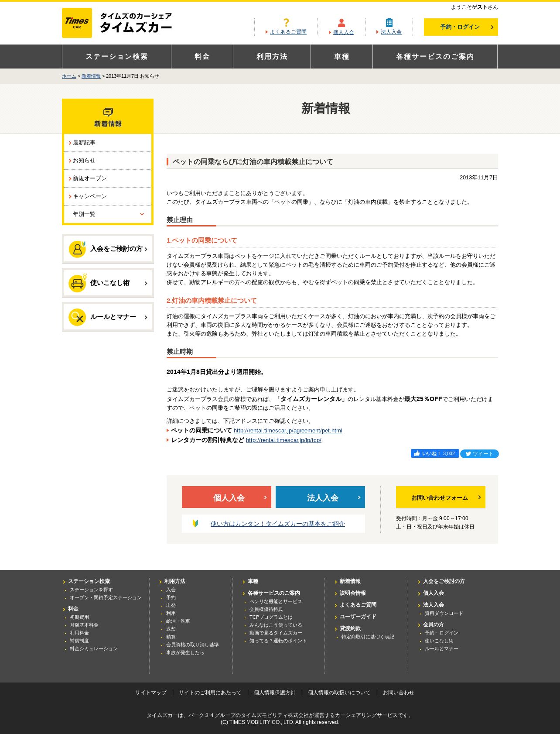Open the よくあるご質問 header link

point(288,32)
